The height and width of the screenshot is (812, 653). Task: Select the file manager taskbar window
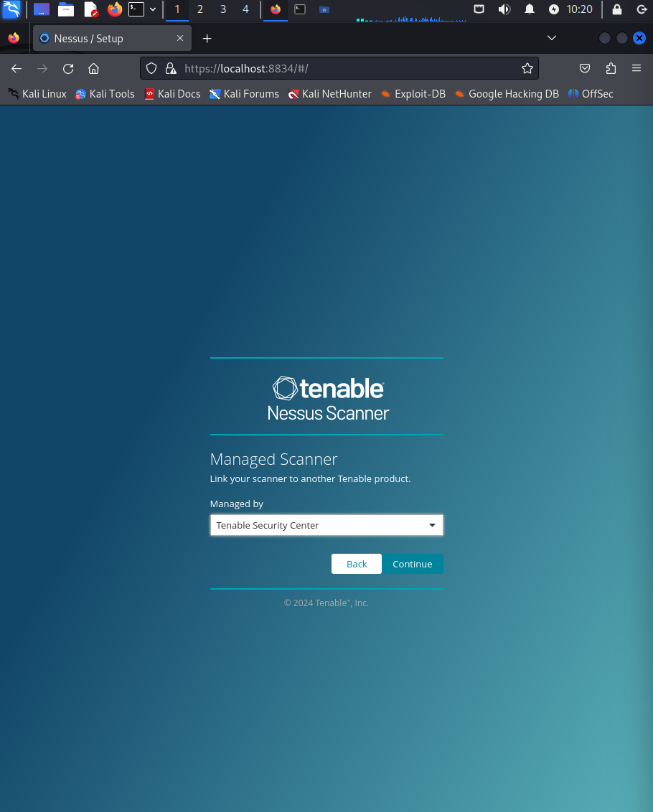pos(324,9)
